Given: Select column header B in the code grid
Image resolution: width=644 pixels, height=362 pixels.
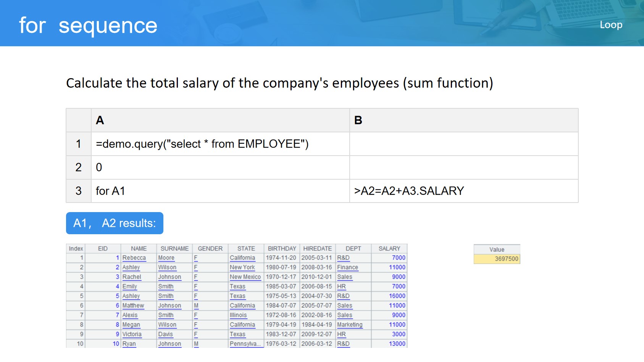Looking at the screenshot, I should pos(463,120).
